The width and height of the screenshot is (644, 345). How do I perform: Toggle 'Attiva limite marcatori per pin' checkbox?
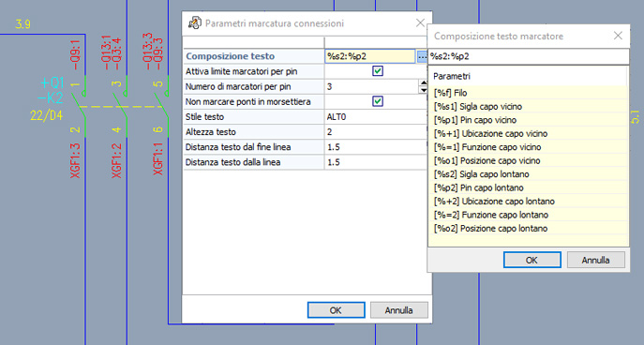[378, 71]
